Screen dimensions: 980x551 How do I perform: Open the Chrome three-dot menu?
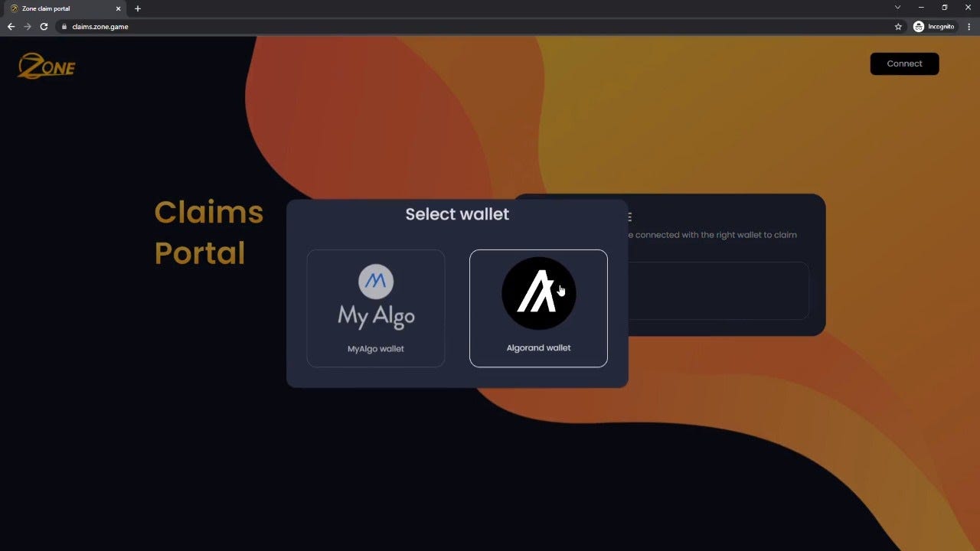point(969,26)
